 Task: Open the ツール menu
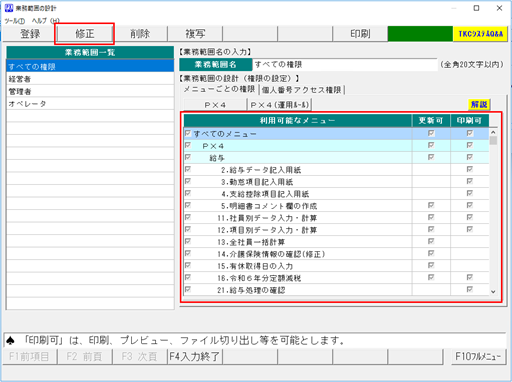click(x=15, y=21)
